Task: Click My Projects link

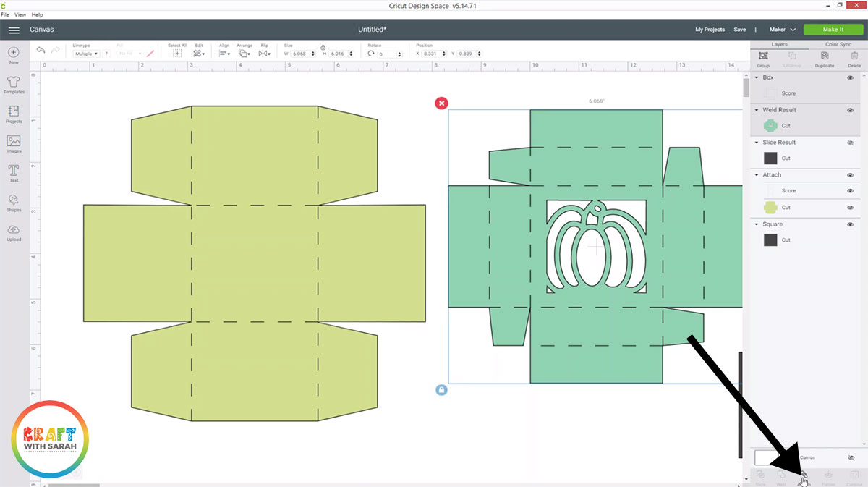Action: tap(710, 30)
